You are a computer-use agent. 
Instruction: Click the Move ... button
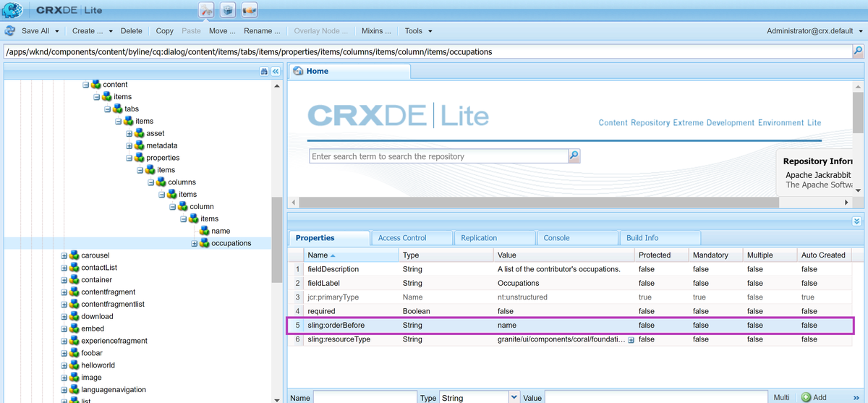(222, 31)
